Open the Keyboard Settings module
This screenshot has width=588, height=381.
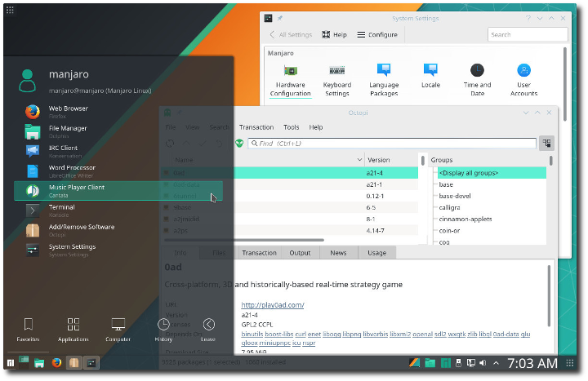tap(336, 78)
